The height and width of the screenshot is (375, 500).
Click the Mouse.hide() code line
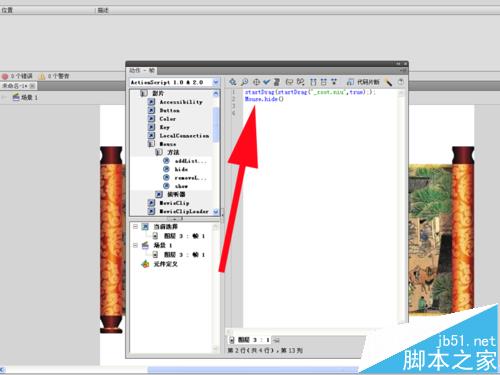[x=264, y=99]
